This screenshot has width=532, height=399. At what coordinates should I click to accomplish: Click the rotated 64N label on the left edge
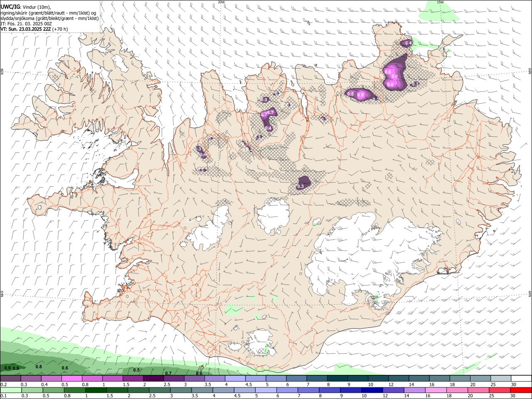pos(2,293)
